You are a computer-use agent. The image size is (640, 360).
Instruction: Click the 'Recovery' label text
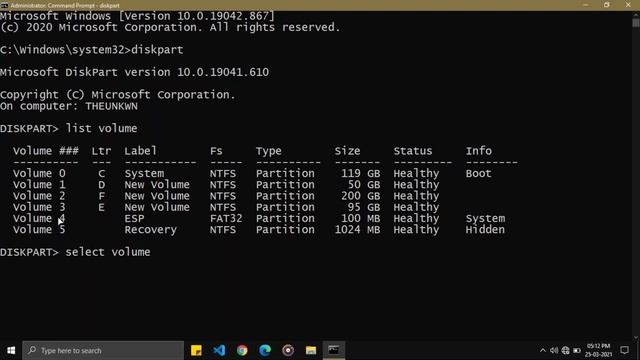[x=151, y=230]
